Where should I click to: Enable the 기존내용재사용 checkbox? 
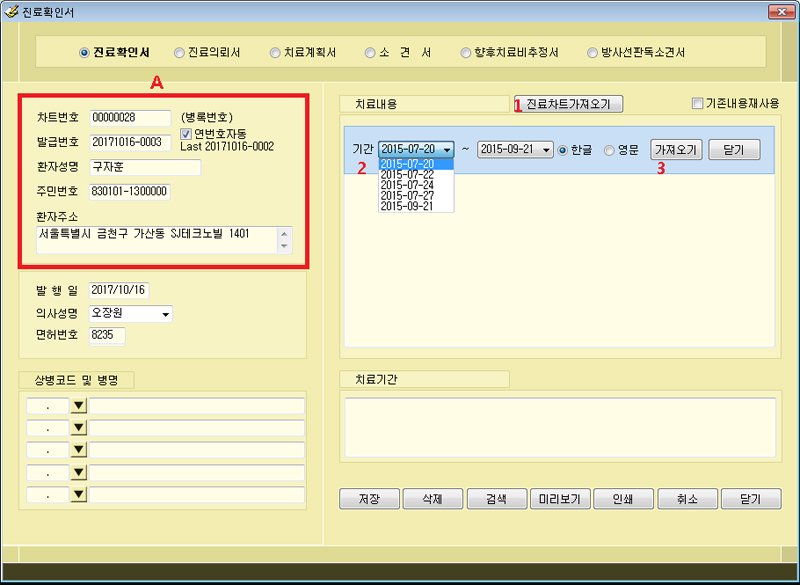[697, 103]
